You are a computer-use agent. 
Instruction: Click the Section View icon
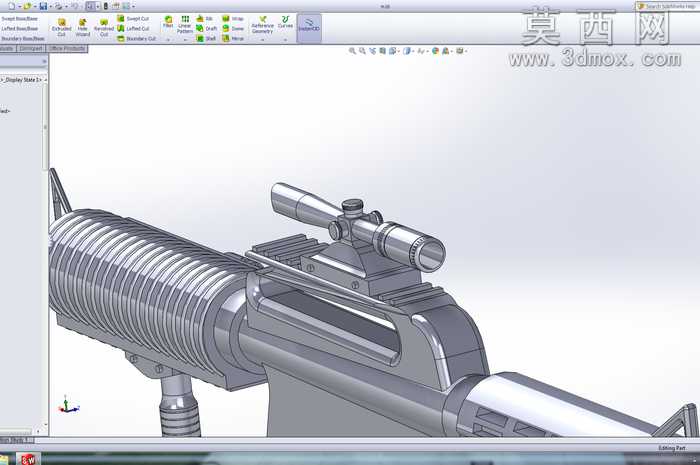pyautogui.click(x=383, y=51)
